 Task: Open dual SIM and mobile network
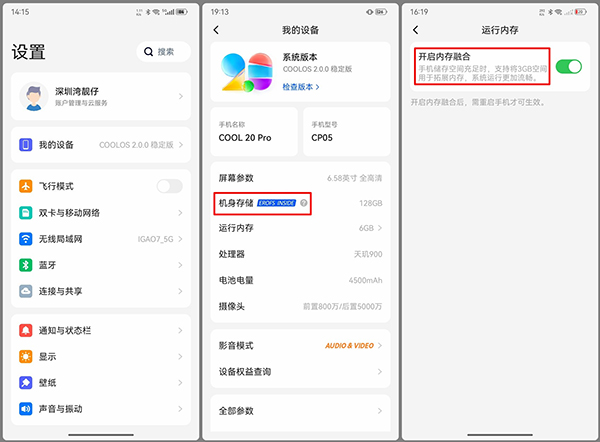point(101,213)
